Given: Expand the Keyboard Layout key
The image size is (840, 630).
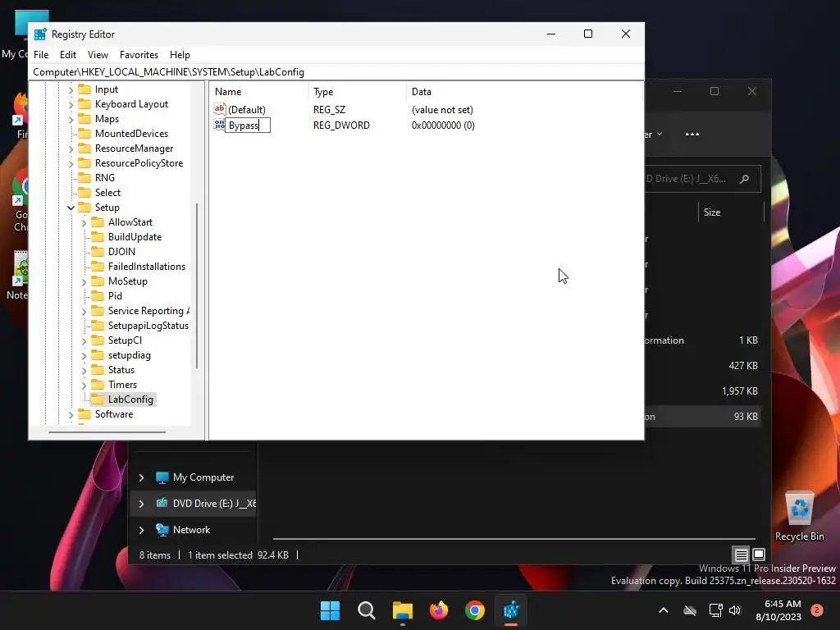Looking at the screenshot, I should (71, 104).
